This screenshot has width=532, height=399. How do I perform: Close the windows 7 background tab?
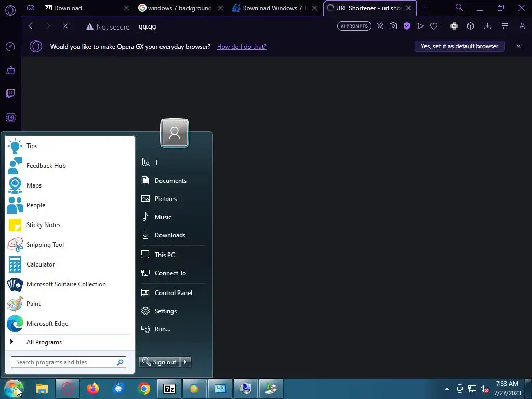point(220,8)
